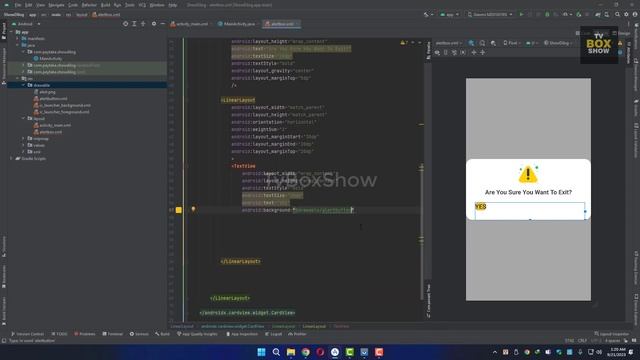Open alertbox.xml file dropdown in design toolbar

tap(449, 43)
